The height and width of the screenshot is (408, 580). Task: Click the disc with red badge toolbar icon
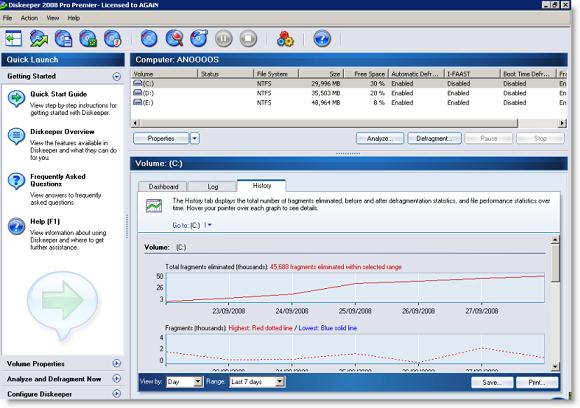coord(112,38)
